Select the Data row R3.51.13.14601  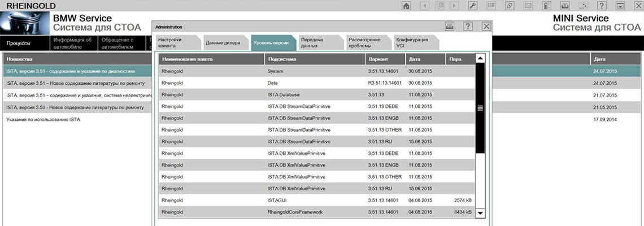pos(317,83)
